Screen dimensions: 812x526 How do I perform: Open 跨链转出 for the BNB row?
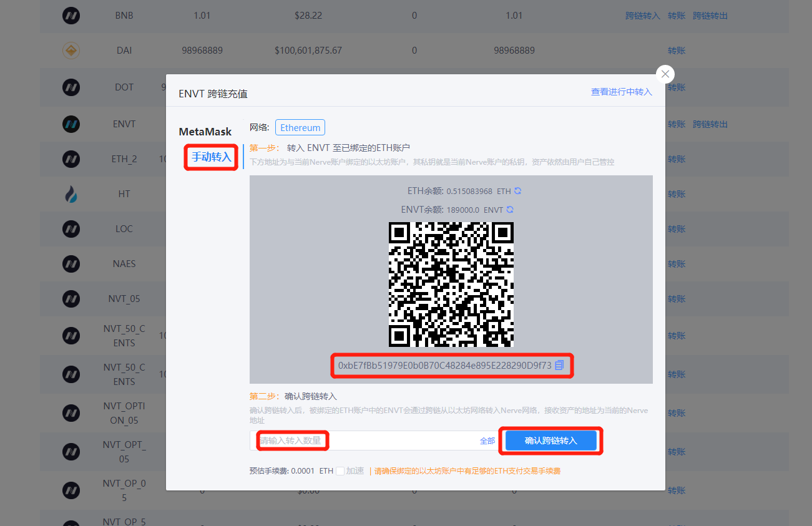710,16
